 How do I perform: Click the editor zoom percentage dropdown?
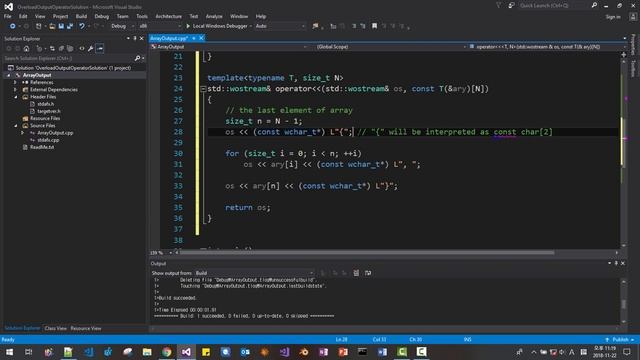(161, 253)
